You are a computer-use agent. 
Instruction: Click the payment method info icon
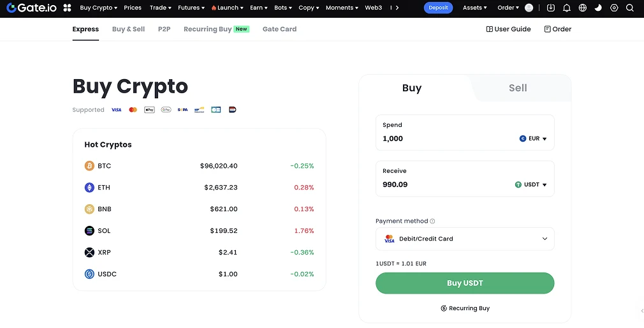point(432,221)
